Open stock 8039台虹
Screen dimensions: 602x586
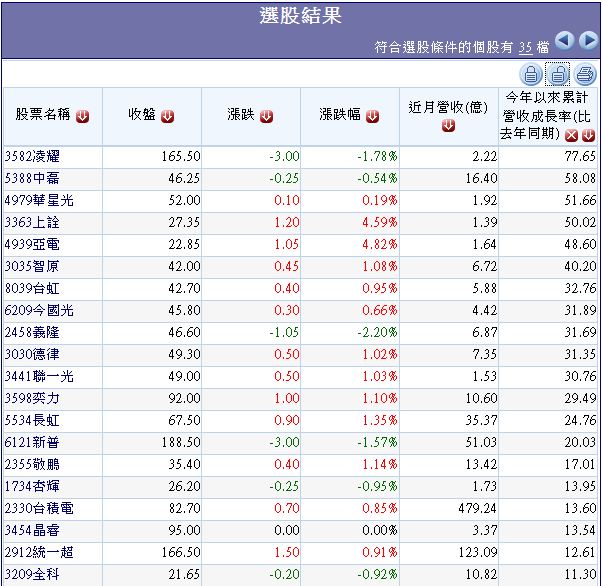32,288
